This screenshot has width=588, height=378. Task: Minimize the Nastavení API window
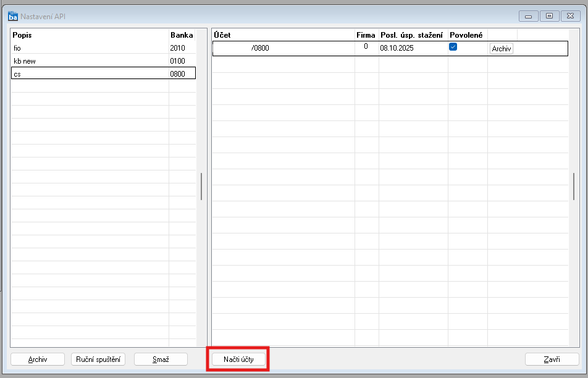tap(528, 16)
